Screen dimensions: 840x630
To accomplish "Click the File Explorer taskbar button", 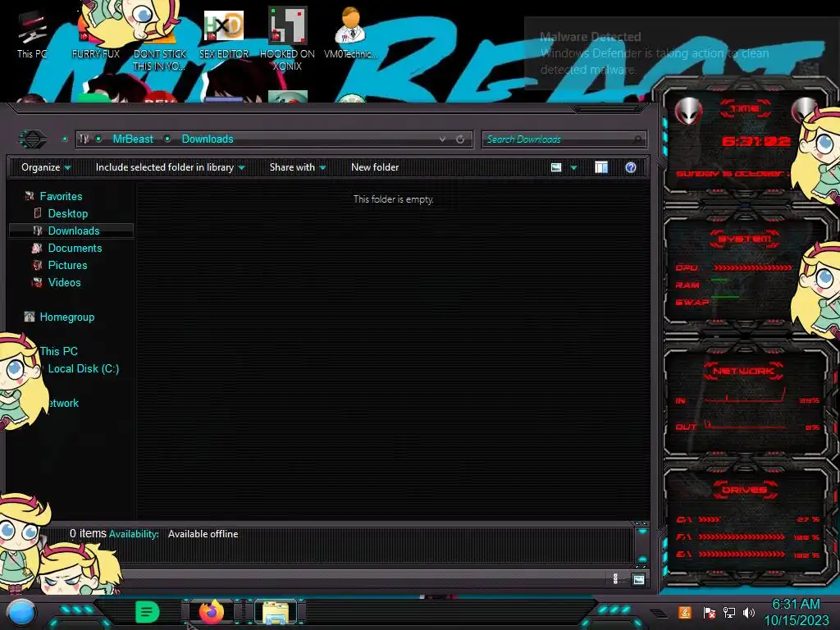I will click(x=276, y=612).
